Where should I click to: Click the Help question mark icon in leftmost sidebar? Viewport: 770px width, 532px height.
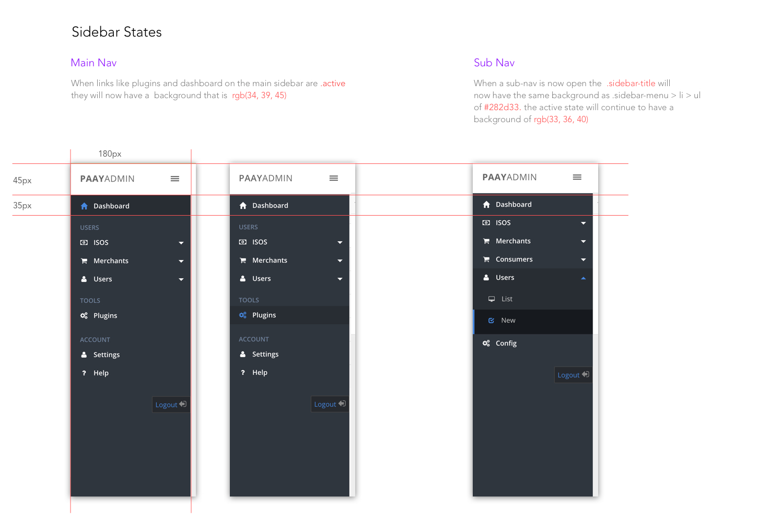point(84,373)
